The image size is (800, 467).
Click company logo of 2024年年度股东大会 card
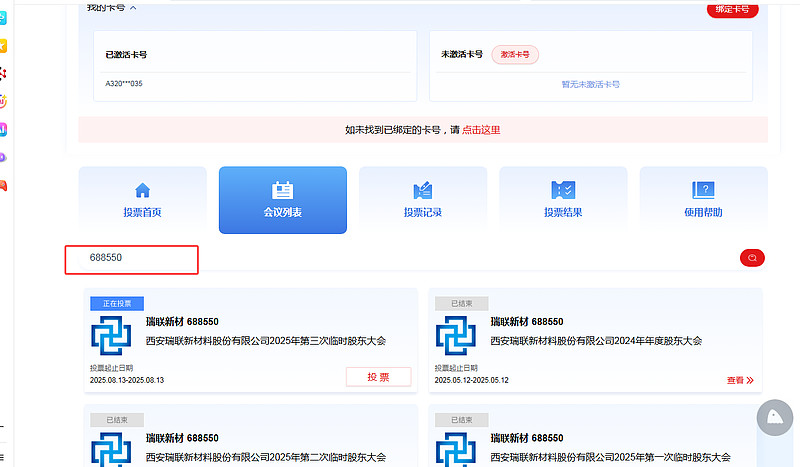(x=456, y=335)
